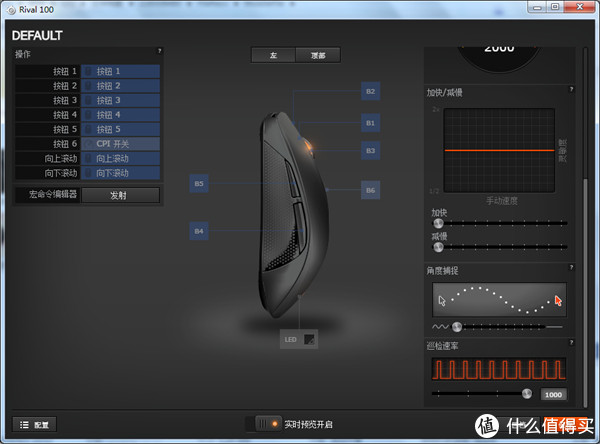
Task: Click the DEFAULT profile title
Action: (37, 36)
